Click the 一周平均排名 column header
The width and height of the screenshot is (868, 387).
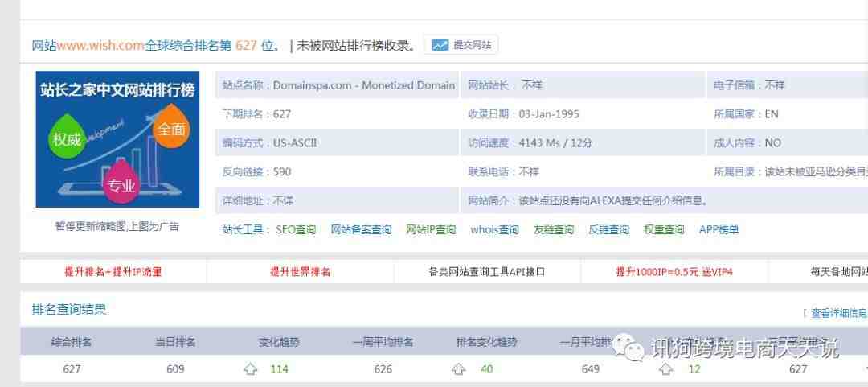tap(383, 341)
